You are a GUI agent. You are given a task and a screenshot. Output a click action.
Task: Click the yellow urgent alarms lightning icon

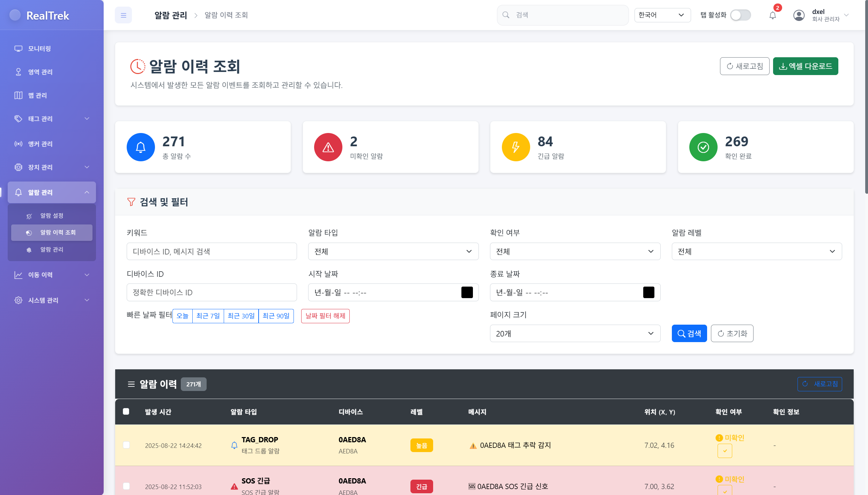point(515,147)
